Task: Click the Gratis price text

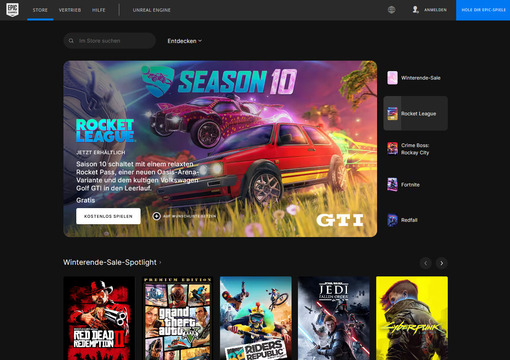Action: click(x=85, y=200)
